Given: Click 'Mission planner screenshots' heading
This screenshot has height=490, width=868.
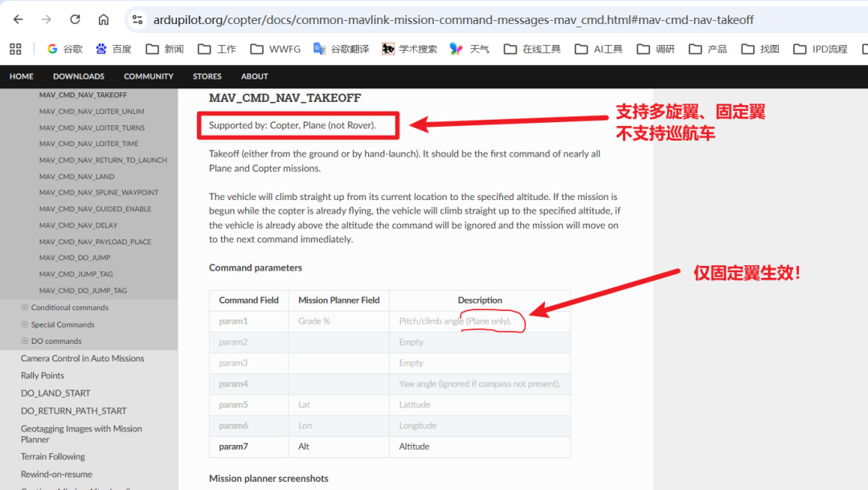Looking at the screenshot, I should (268, 479).
